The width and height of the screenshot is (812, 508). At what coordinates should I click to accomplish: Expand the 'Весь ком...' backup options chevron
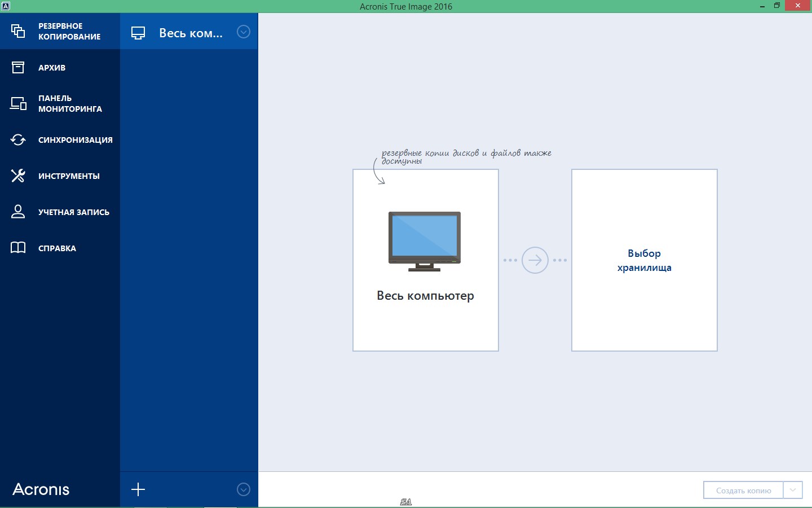click(244, 32)
